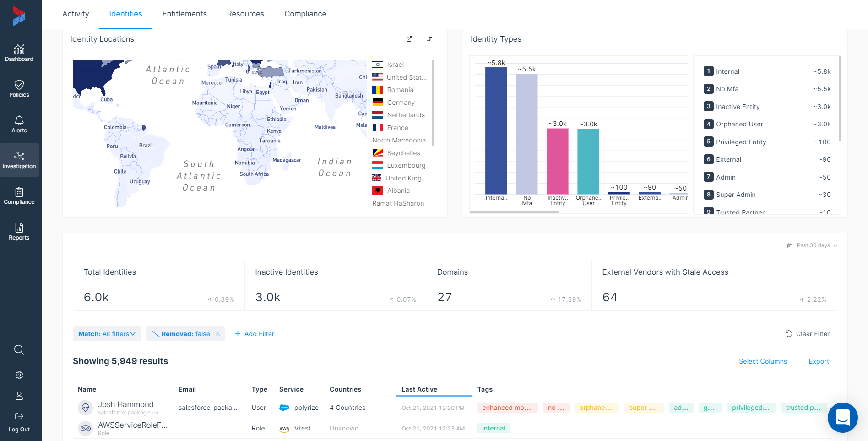Click the Salesforce service icon
The height and width of the screenshot is (441, 868).
coord(284,408)
